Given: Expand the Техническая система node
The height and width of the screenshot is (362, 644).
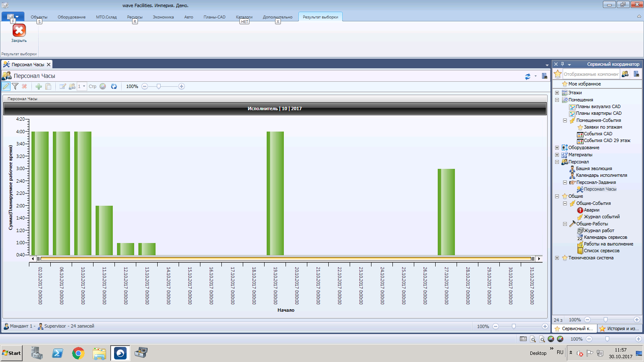Looking at the screenshot, I should 557,258.
